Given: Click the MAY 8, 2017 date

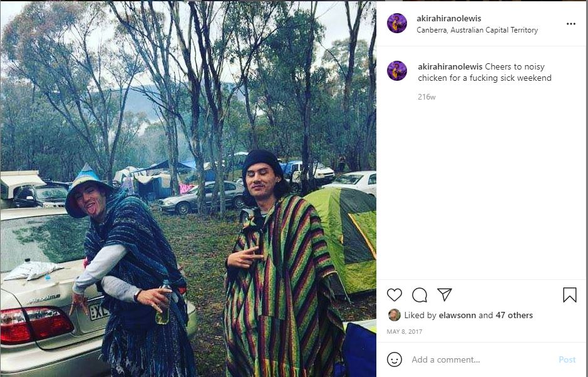Looking at the screenshot, I should 405,332.
